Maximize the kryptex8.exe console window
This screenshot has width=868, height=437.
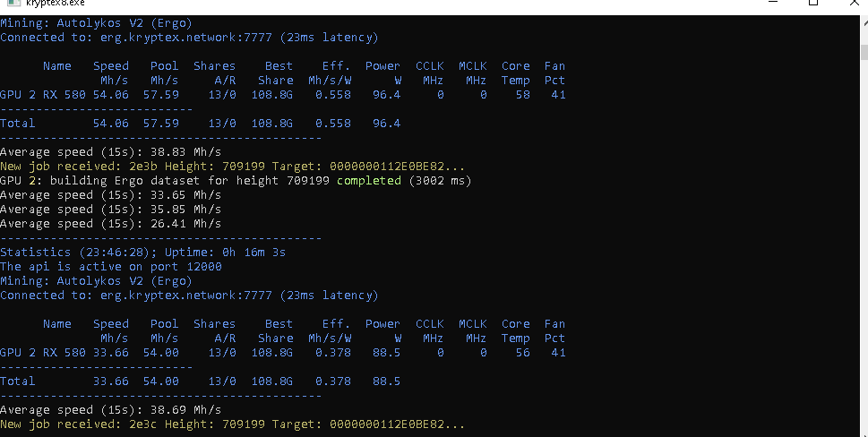point(813,2)
